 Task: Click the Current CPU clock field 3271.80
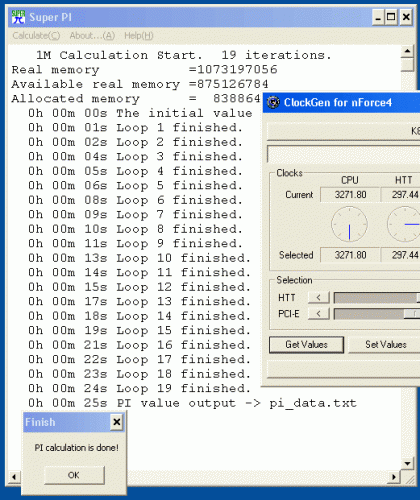[350, 195]
